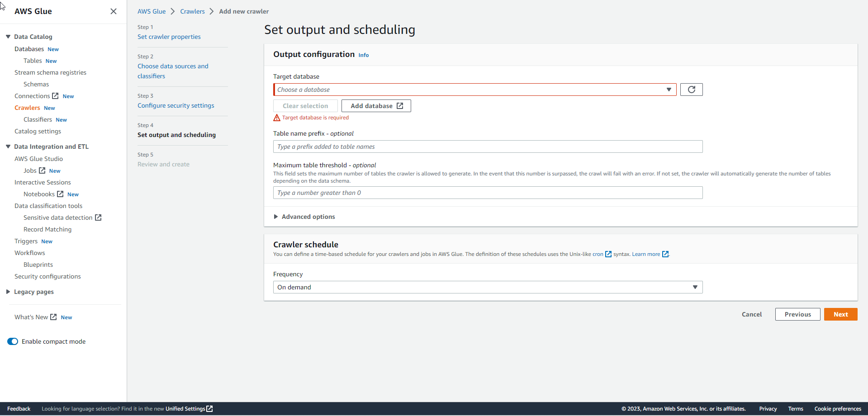The width and height of the screenshot is (868, 416).
Task: Click Feedback in the footer
Action: coord(19,409)
